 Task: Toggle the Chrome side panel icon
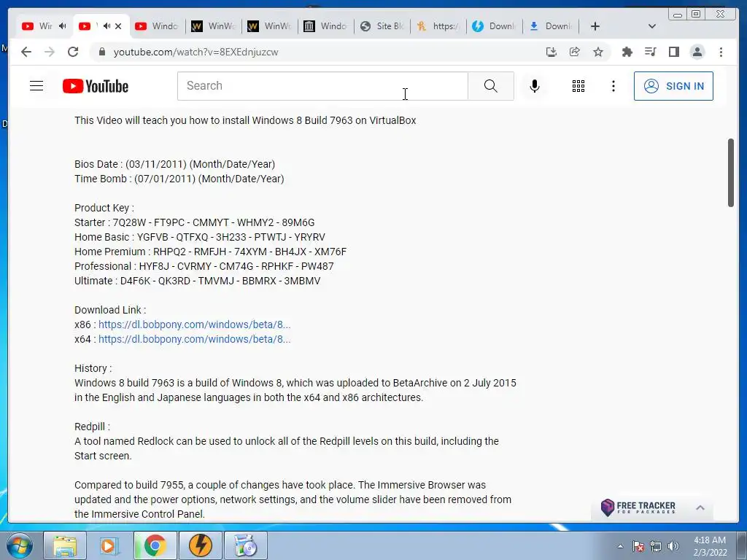click(x=673, y=52)
